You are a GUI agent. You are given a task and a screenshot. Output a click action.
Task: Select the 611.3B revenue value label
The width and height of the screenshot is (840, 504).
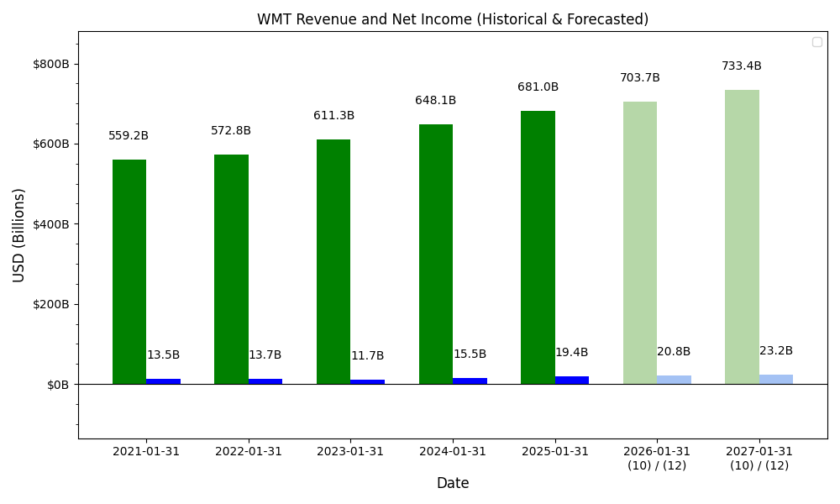point(333,115)
